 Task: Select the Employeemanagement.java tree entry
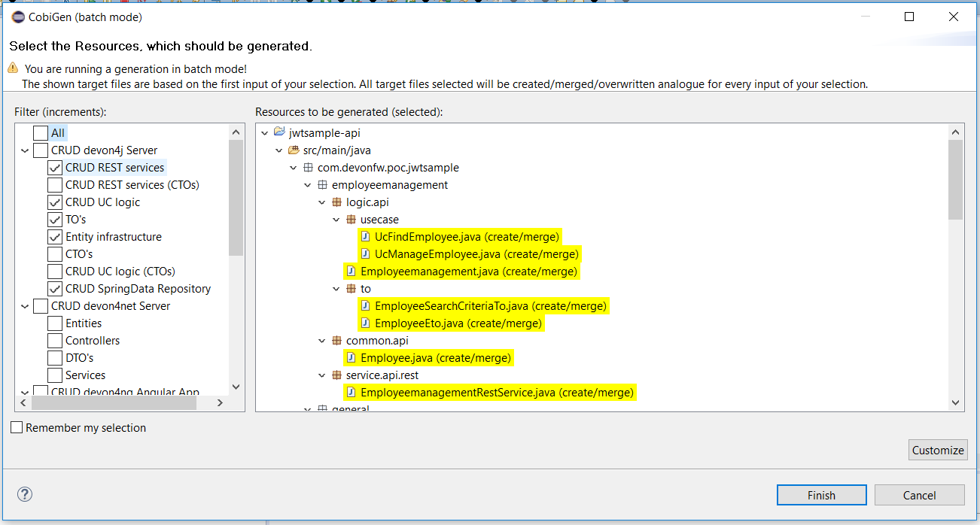coord(468,272)
